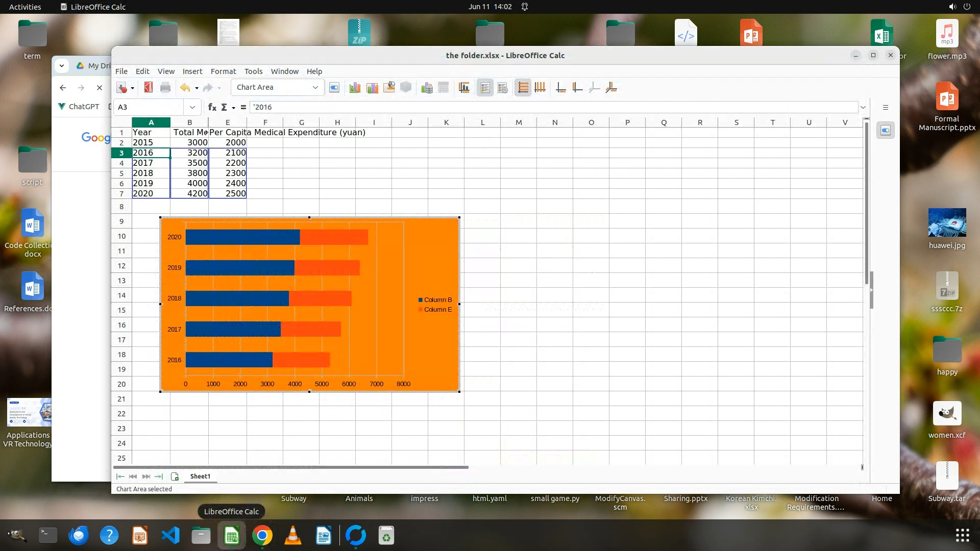Open the Titles toolbar icon
The width and height of the screenshot is (980, 551).
[464, 88]
